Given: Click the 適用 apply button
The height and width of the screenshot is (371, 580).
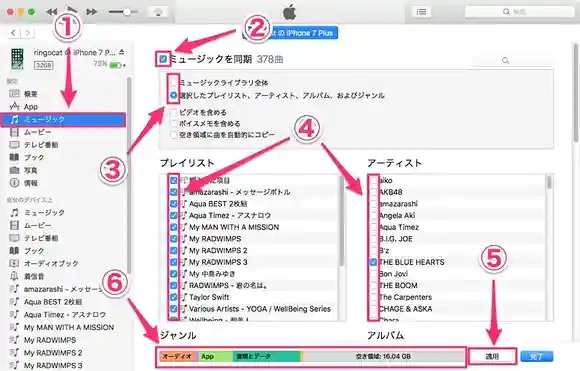Looking at the screenshot, I should [x=492, y=357].
